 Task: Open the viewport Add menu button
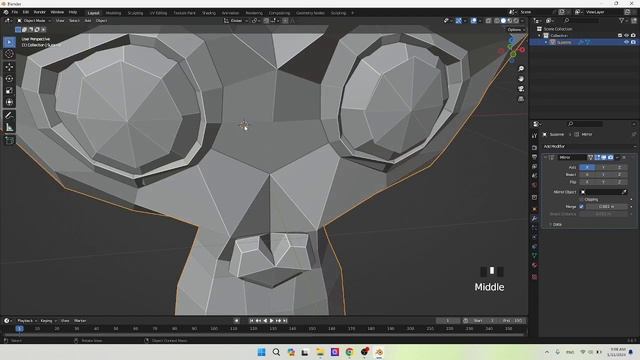coord(88,21)
